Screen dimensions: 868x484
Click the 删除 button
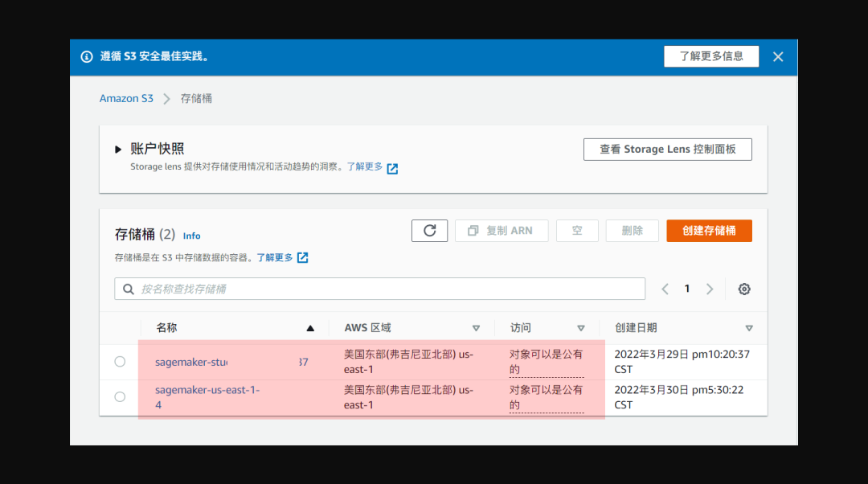pyautogui.click(x=633, y=231)
